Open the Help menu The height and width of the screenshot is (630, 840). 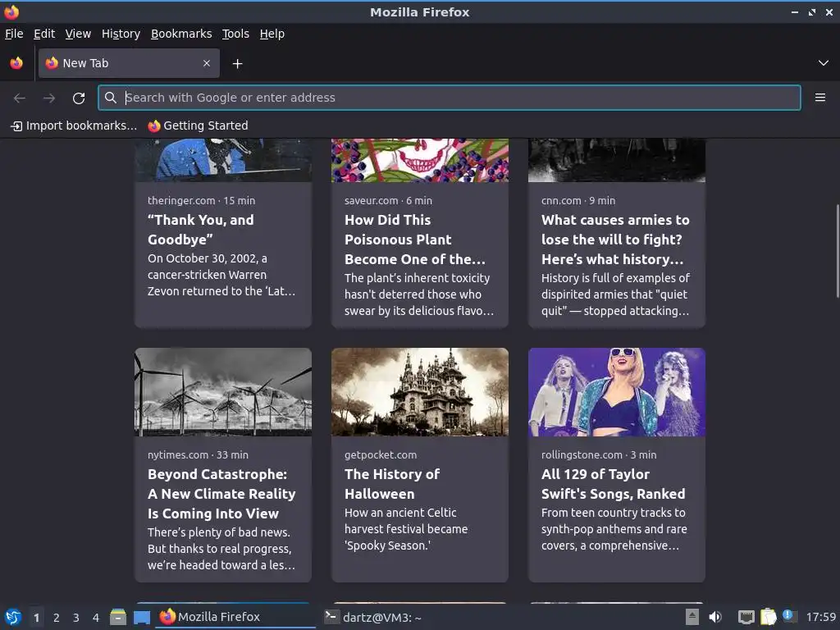pos(272,34)
